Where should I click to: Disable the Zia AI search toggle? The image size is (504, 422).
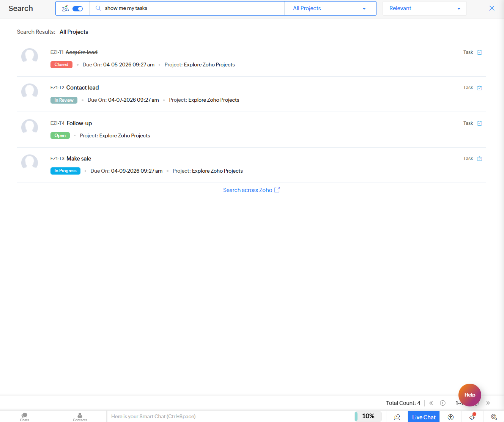[x=78, y=8]
